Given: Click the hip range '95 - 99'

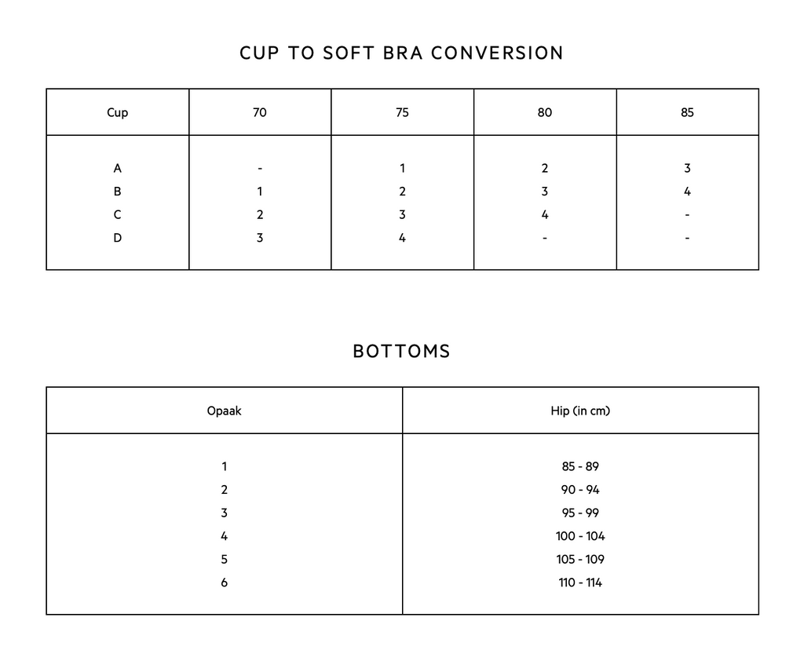Looking at the screenshot, I should tap(580, 513).
